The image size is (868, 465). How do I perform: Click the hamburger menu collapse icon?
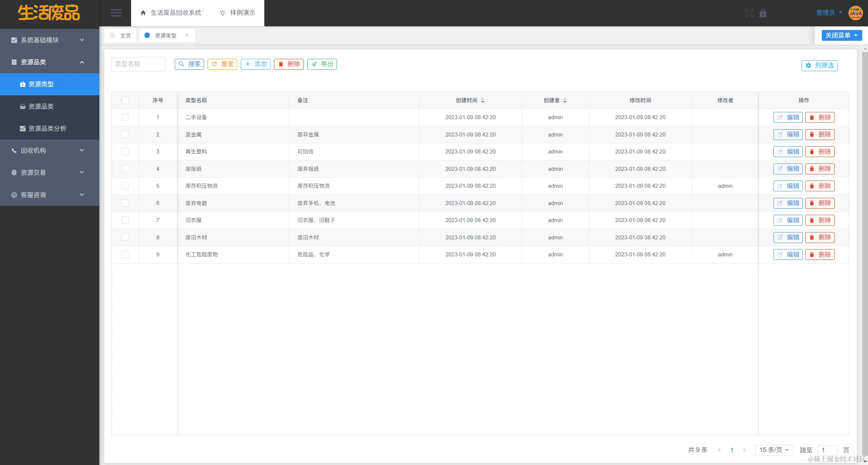tap(116, 13)
